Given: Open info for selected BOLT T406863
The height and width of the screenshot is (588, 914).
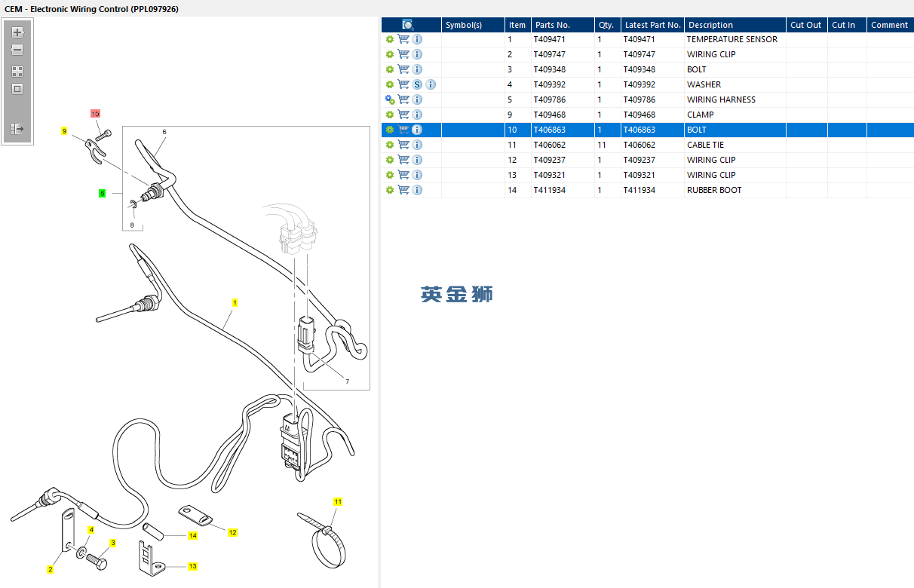Looking at the screenshot, I should (x=417, y=130).
